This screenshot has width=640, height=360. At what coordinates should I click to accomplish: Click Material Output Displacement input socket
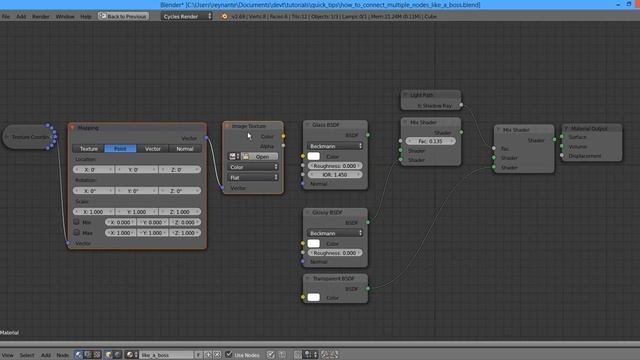point(562,156)
